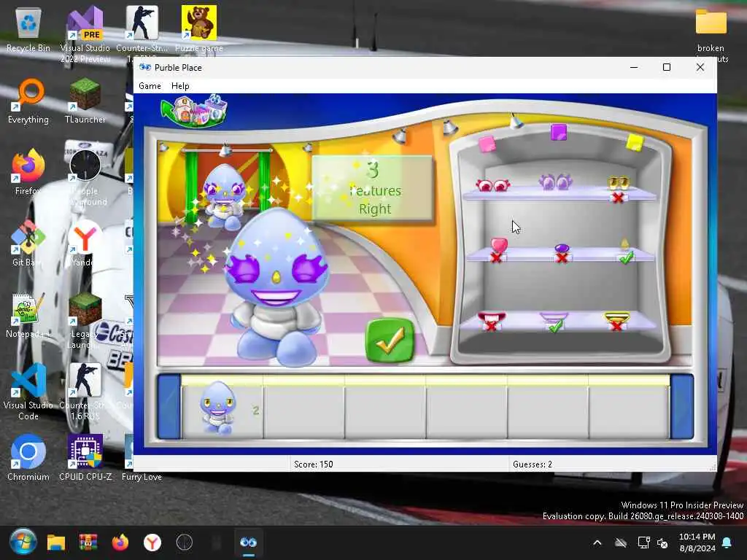
Task: Open Recycle Bin desktop icon
Action: [28, 31]
